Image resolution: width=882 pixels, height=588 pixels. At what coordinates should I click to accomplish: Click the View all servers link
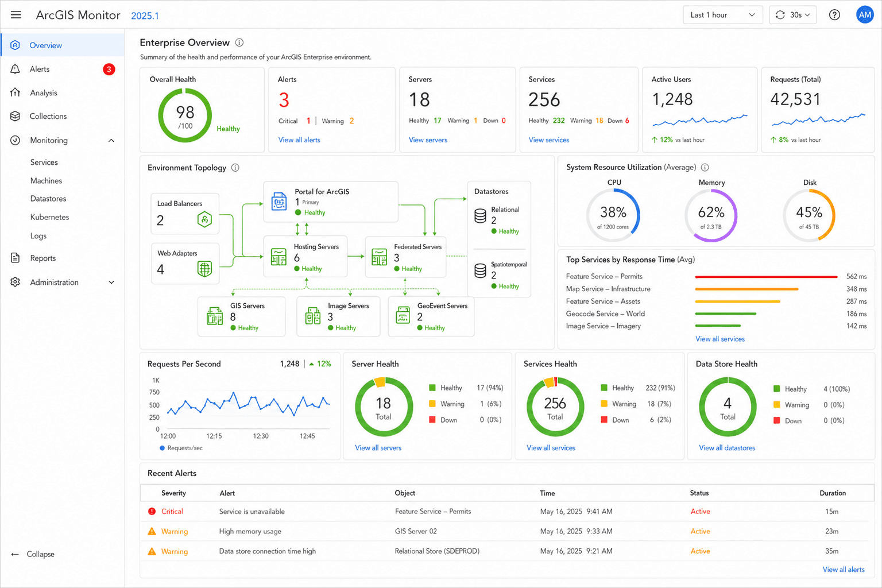coord(378,448)
